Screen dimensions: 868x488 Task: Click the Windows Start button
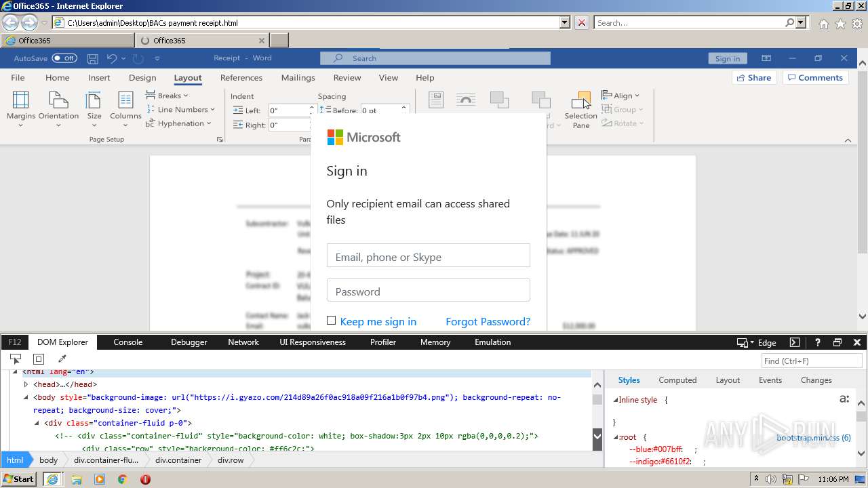(19, 479)
